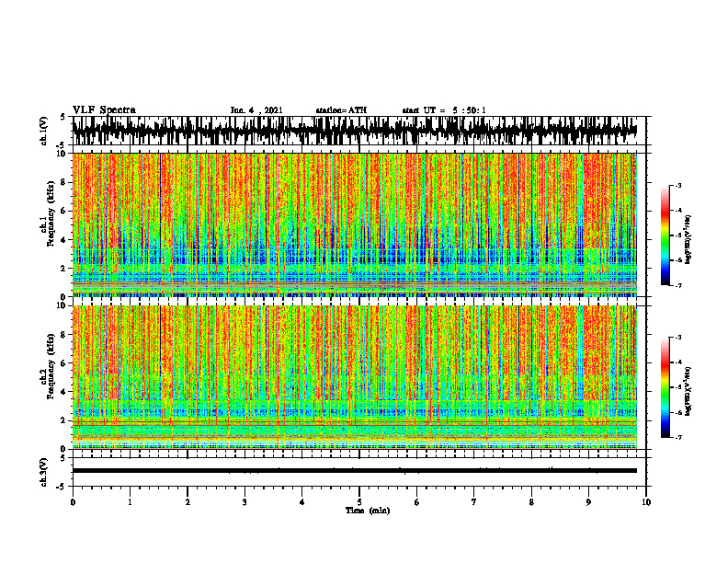Click the "ch.2 Frequency (kHz)" axis label
This screenshot has width=728, height=563.
[x=50, y=366]
